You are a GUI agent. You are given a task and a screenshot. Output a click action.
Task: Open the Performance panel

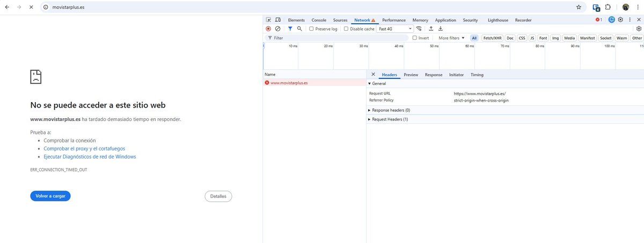coord(394,20)
